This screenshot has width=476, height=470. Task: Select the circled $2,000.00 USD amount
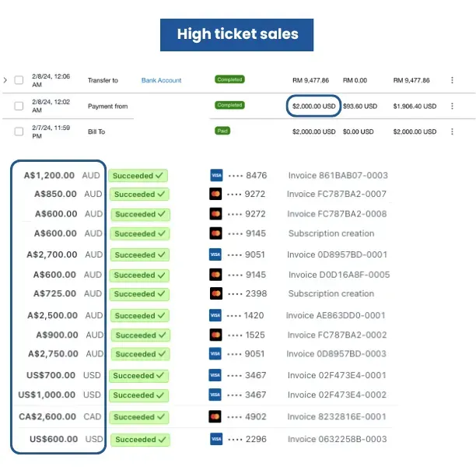point(313,106)
